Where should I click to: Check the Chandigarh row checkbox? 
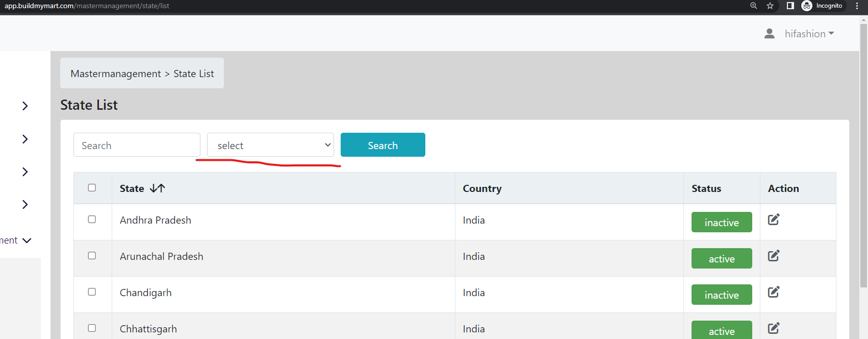point(92,292)
